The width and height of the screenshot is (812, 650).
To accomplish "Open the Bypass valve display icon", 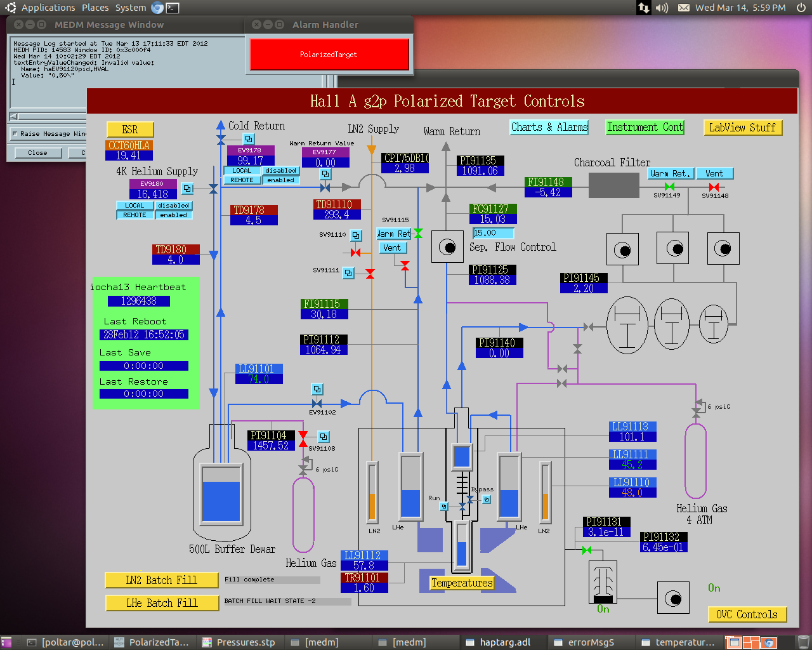I will tap(487, 500).
